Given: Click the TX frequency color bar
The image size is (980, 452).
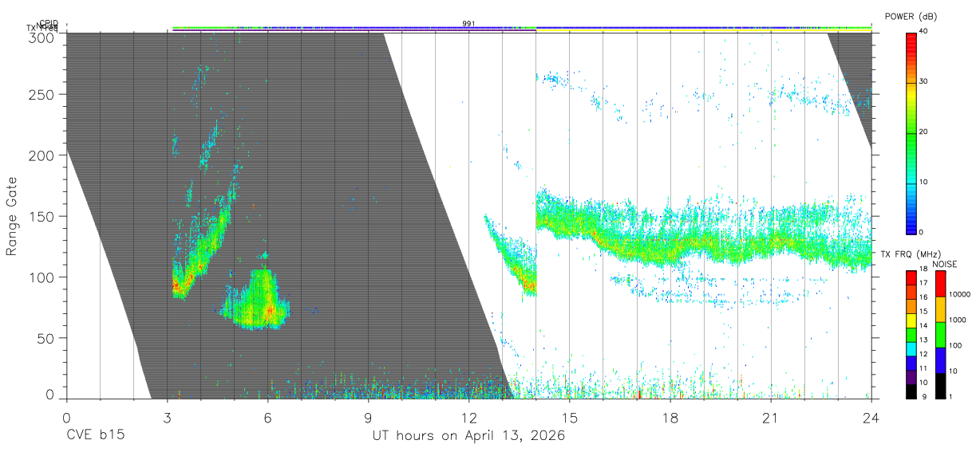Looking at the screenshot, I should click(x=911, y=335).
